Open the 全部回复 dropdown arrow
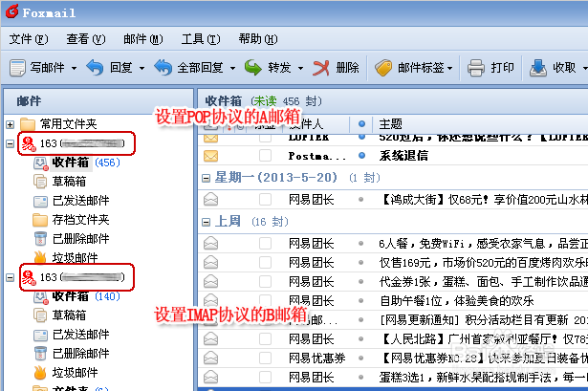 pos(232,68)
